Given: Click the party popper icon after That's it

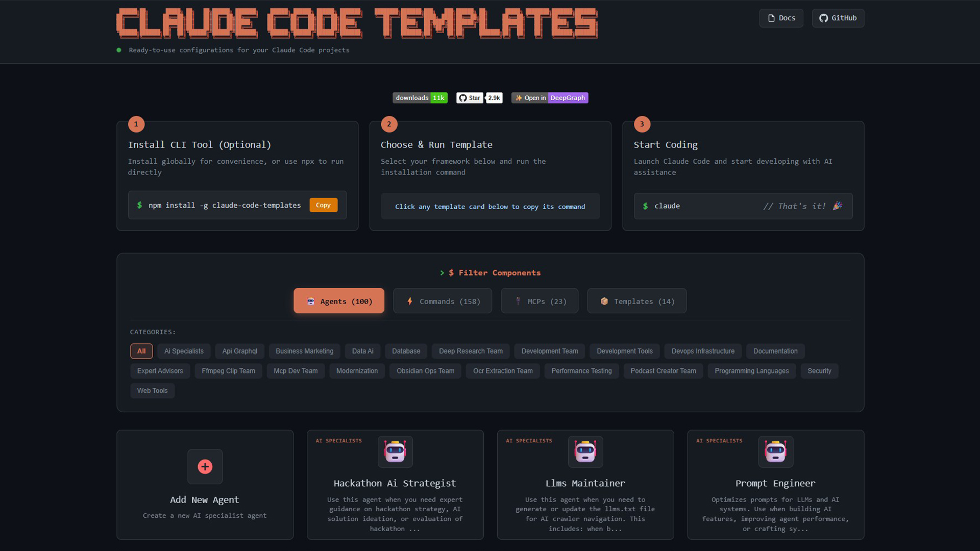Looking at the screenshot, I should pos(837,206).
